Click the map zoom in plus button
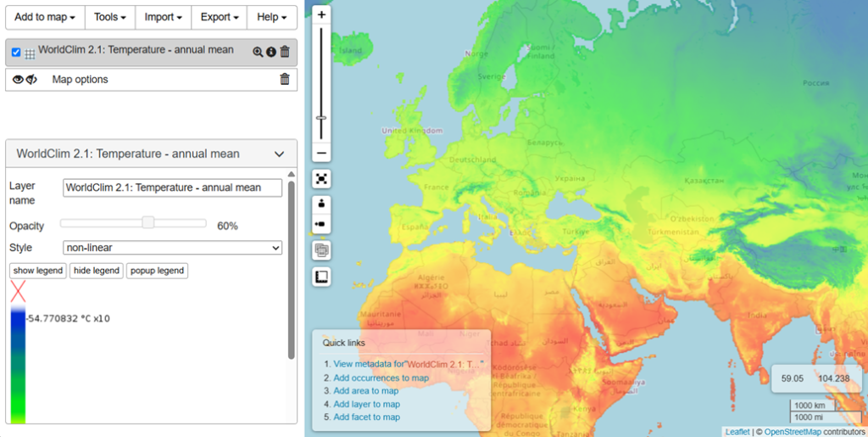This screenshot has height=437, width=868. 321,14
